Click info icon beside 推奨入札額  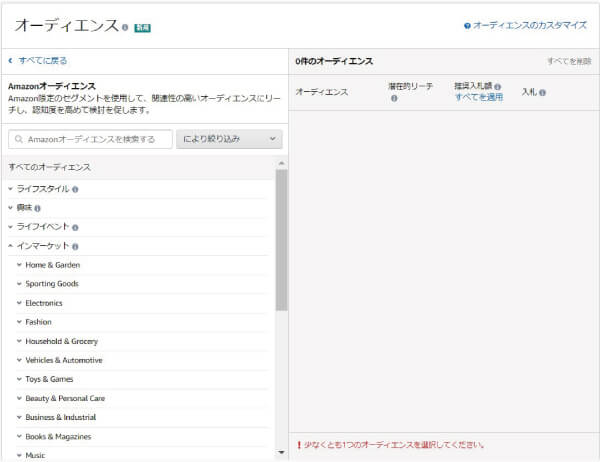pyautogui.click(x=497, y=87)
